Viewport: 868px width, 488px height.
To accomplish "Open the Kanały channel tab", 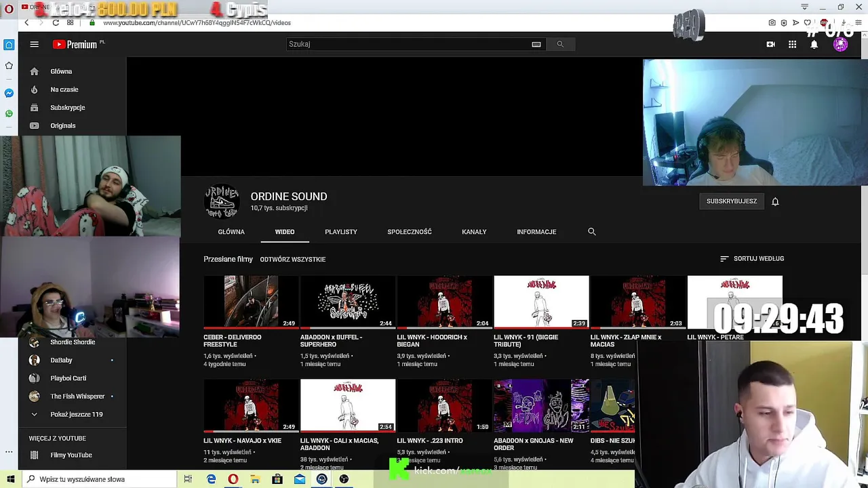I will (474, 232).
